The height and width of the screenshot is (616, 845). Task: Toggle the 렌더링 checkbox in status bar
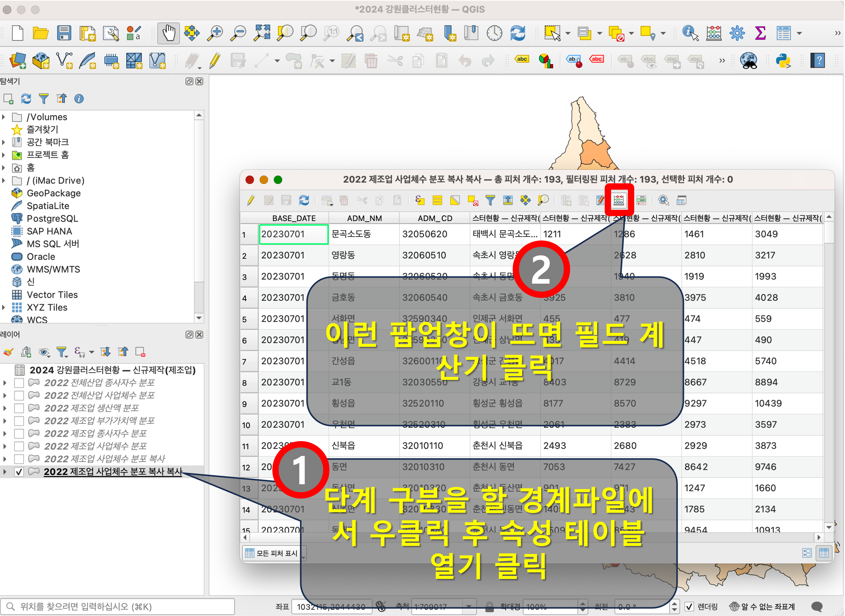689,607
